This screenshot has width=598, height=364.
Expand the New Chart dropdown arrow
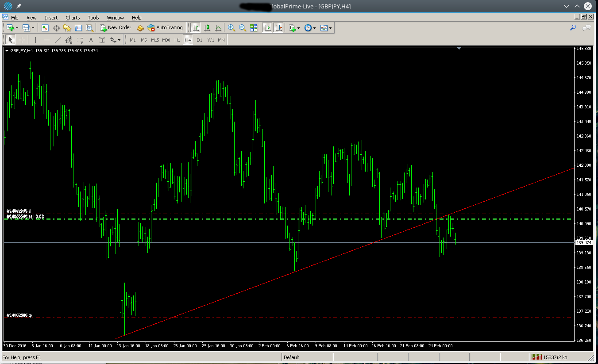coord(17,28)
